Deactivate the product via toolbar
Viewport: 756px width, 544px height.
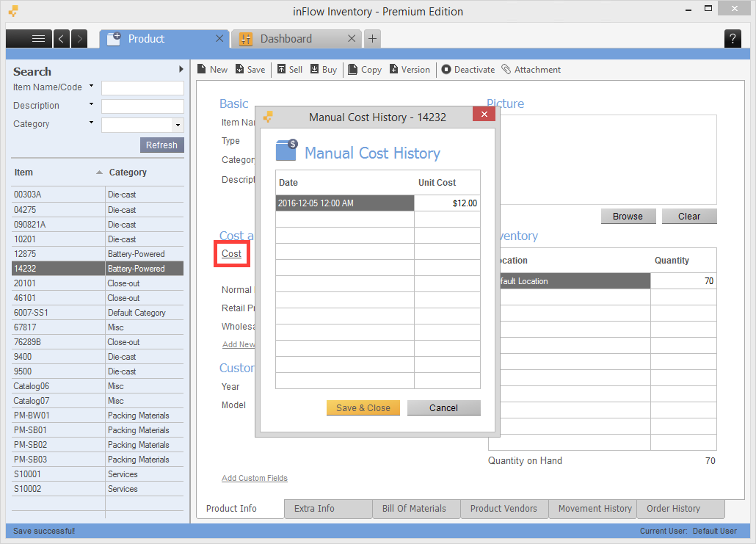tap(468, 70)
